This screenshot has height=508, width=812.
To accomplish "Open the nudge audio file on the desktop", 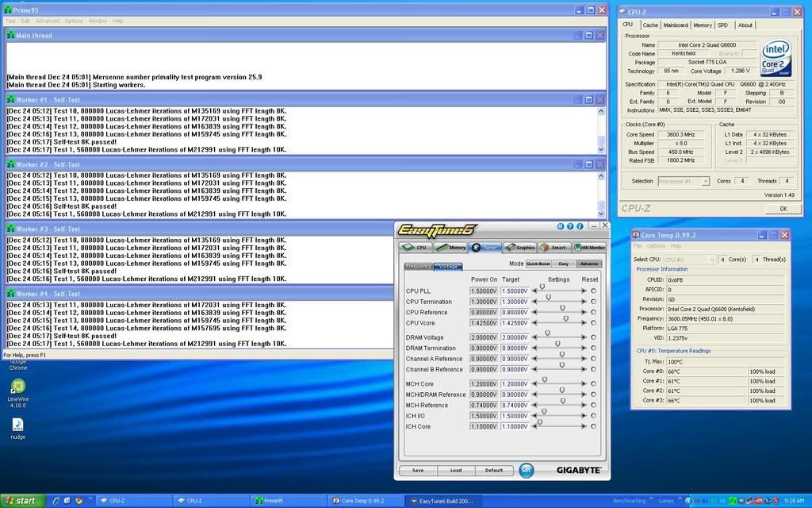I will pyautogui.click(x=17, y=425).
